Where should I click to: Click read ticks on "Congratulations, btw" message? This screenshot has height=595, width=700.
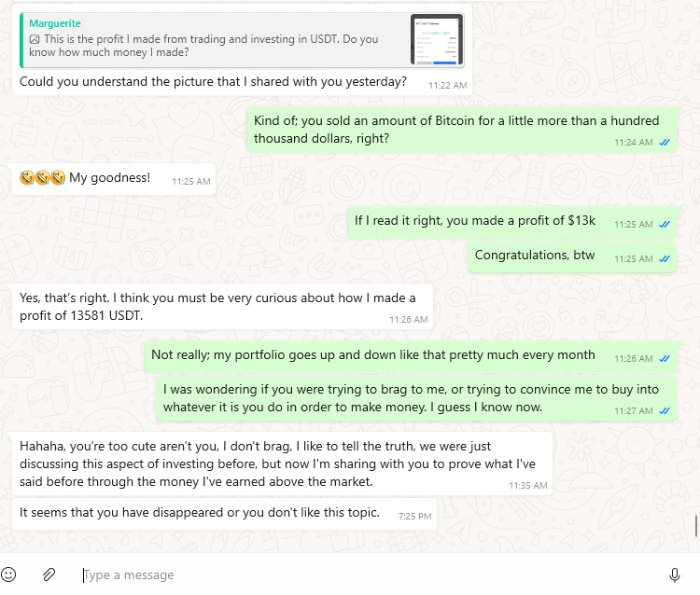665,258
